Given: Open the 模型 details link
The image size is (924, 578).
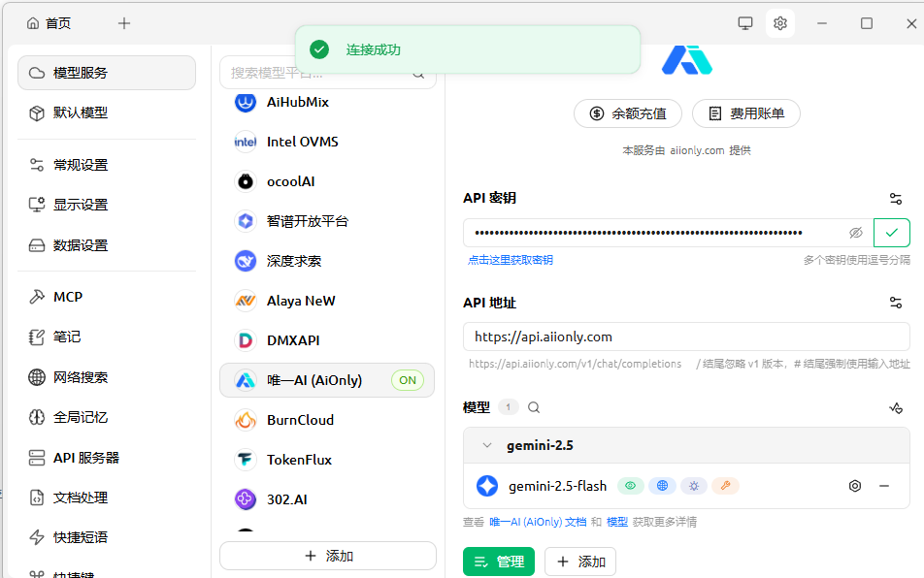Looking at the screenshot, I should (617, 522).
